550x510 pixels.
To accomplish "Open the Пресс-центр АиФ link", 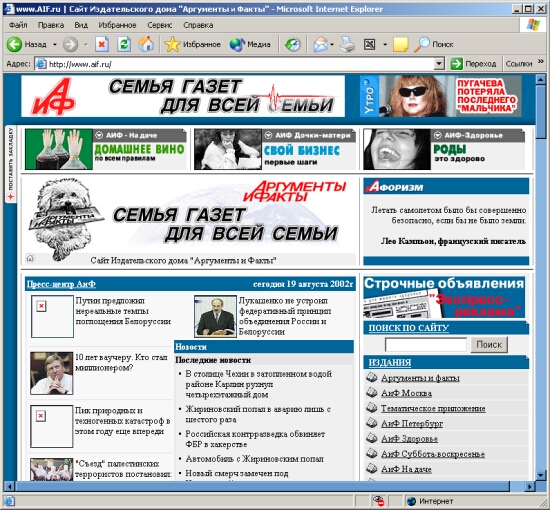I will coord(61,284).
